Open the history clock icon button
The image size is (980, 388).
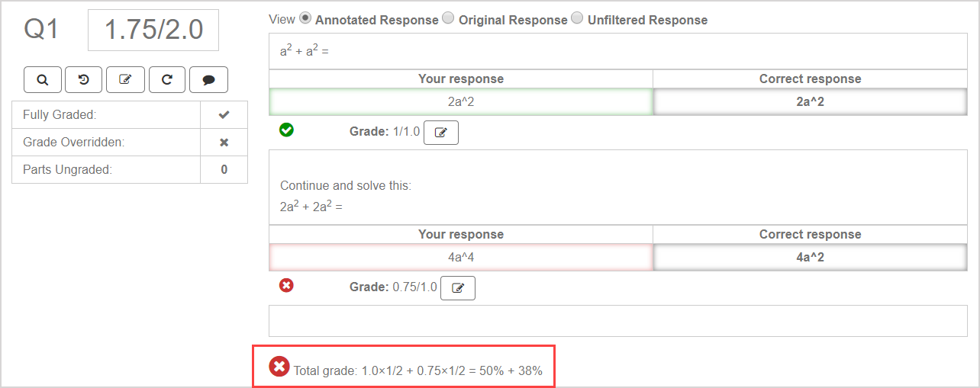point(84,79)
